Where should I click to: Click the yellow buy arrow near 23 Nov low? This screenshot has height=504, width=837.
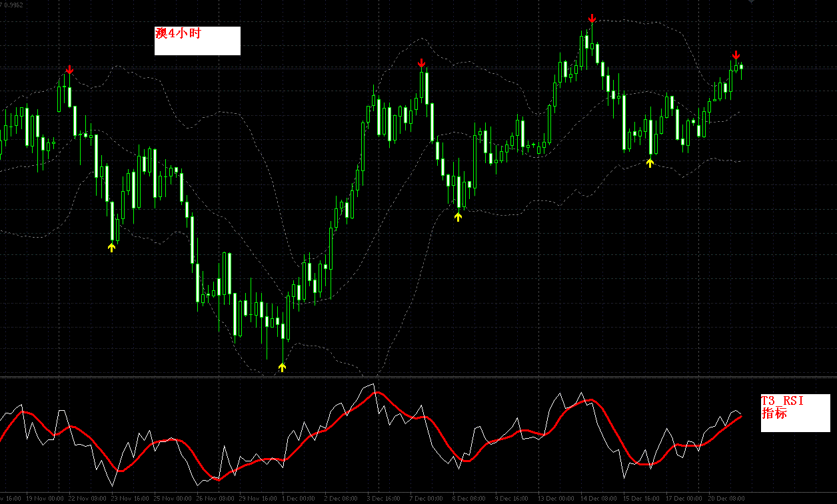click(x=112, y=248)
